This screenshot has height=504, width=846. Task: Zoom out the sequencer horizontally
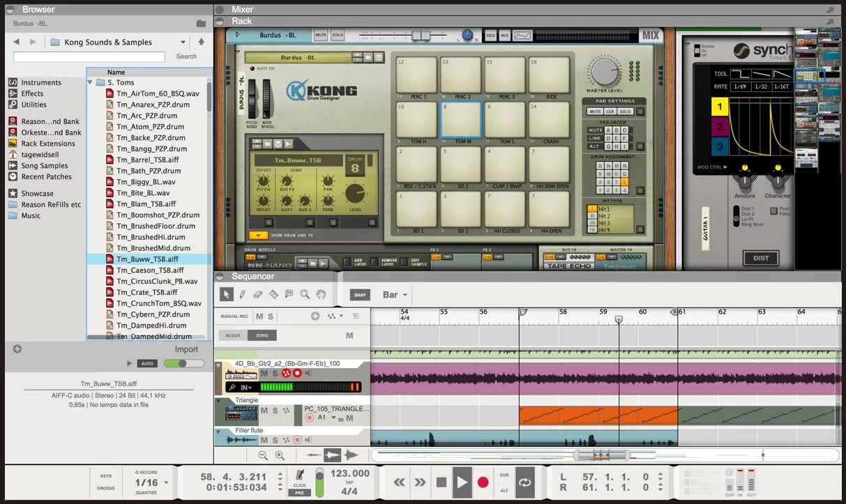click(x=263, y=455)
